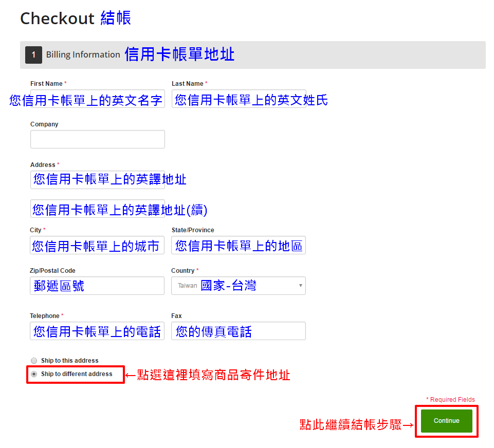Click the second Address line field
The height and width of the screenshot is (448, 494).
(98, 209)
